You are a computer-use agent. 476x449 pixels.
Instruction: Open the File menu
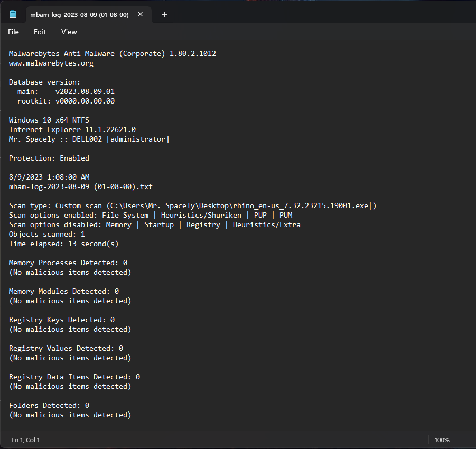(13, 32)
